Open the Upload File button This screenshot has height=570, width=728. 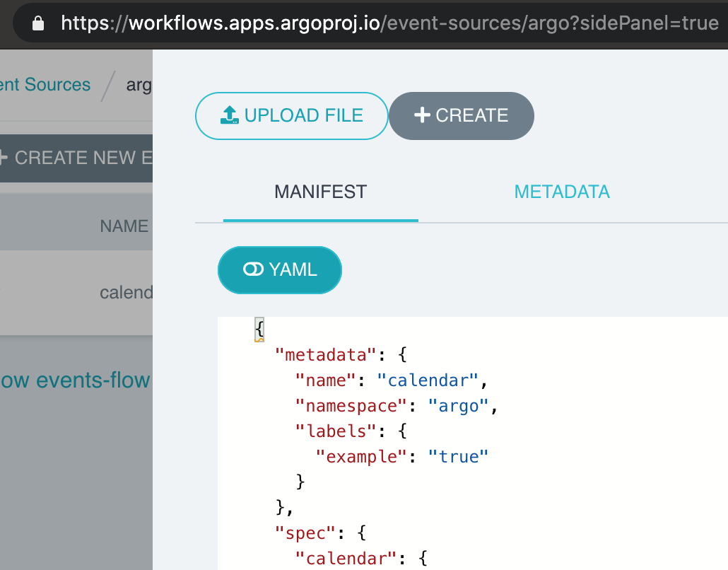(x=292, y=116)
